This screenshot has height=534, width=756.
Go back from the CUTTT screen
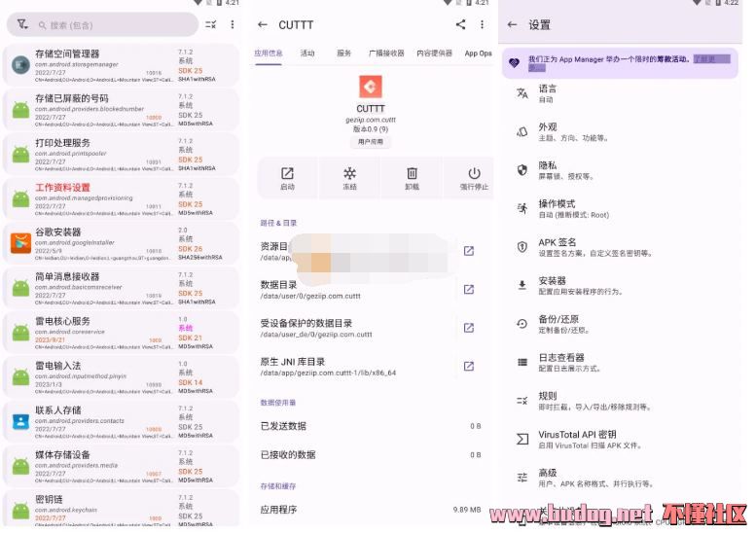(263, 24)
